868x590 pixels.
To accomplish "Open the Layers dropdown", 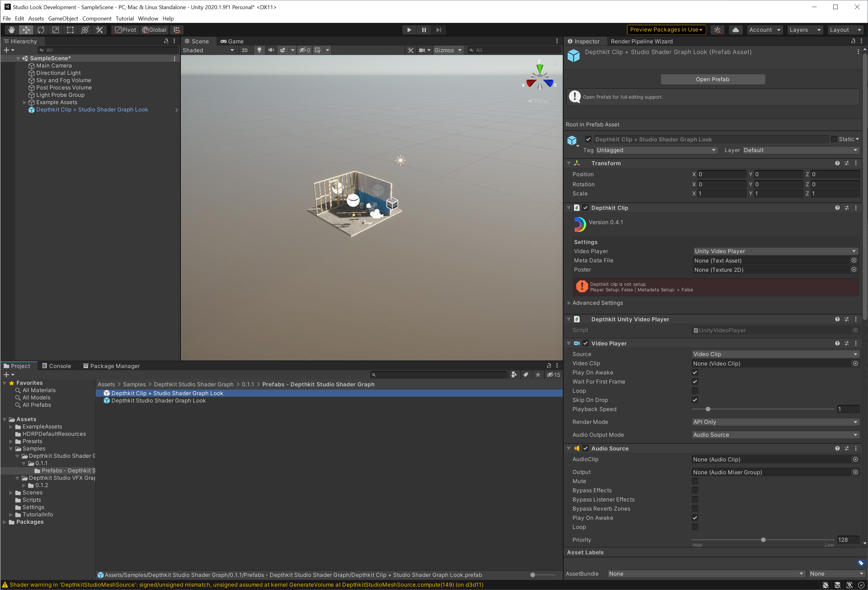I will (804, 30).
